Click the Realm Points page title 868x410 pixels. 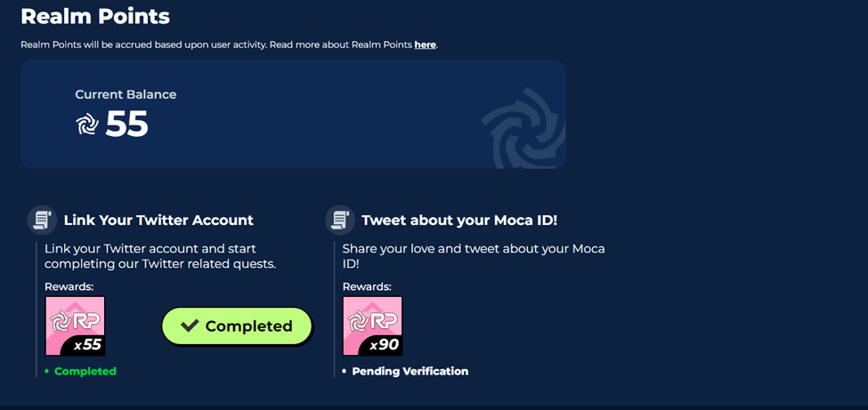point(95,16)
